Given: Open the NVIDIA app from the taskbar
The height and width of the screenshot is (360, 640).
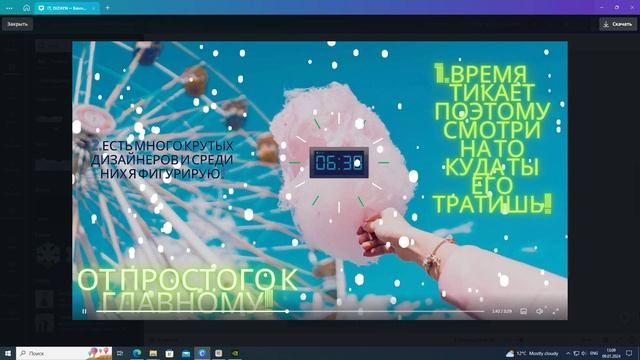Looking at the screenshot, I should [235, 353].
